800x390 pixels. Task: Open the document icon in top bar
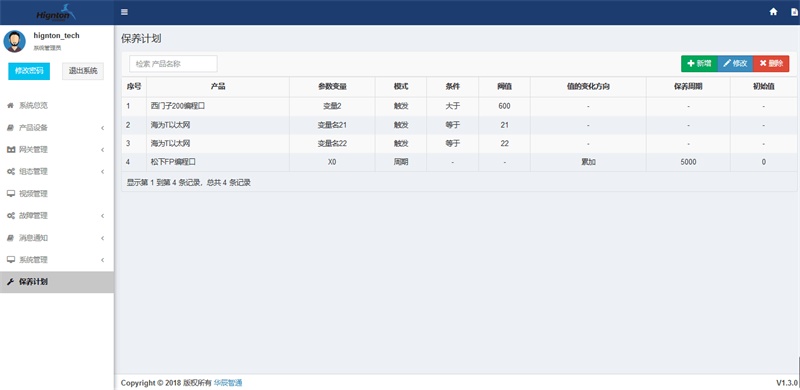[794, 12]
